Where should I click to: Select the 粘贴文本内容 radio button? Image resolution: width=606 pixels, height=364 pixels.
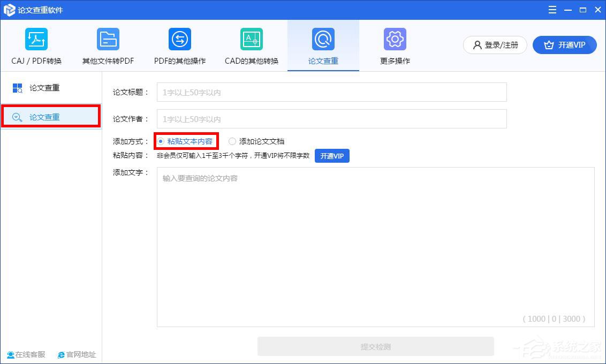click(x=161, y=141)
